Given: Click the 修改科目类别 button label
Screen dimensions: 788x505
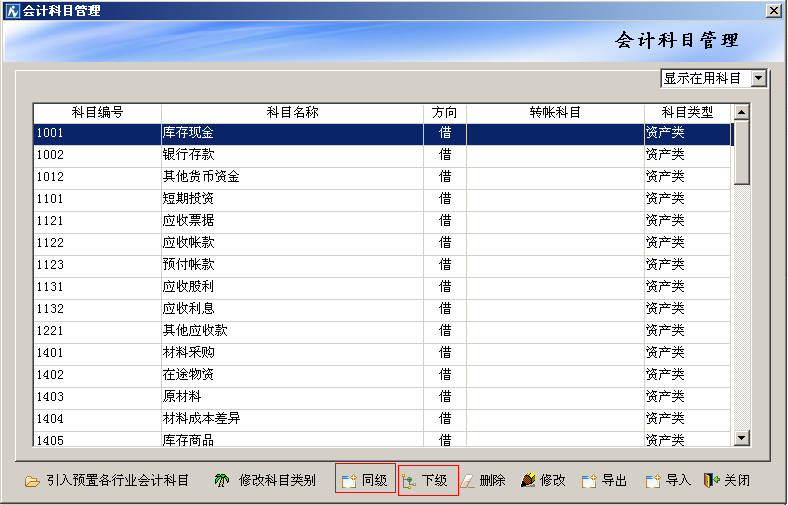Looking at the screenshot, I should click(x=277, y=481).
